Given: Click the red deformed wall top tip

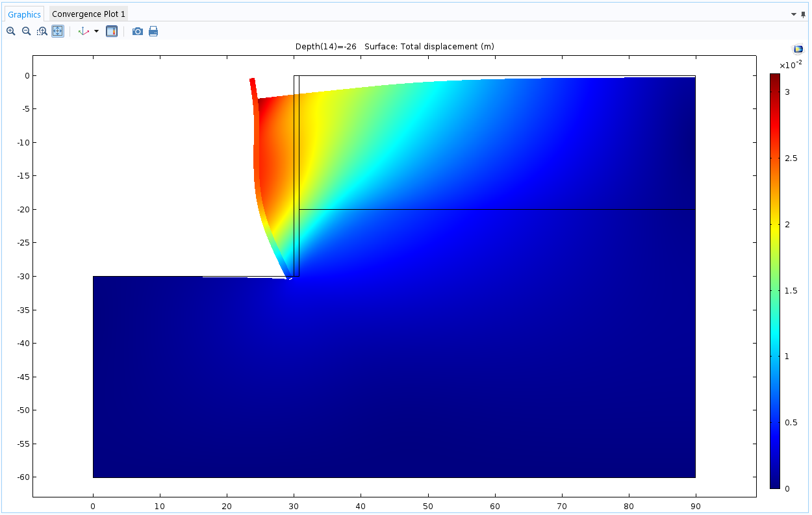Looking at the screenshot, I should coord(252,82).
